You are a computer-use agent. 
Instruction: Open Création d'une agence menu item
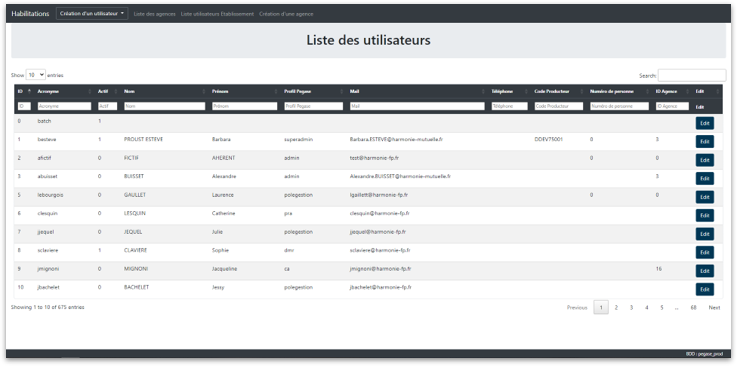[x=286, y=14]
